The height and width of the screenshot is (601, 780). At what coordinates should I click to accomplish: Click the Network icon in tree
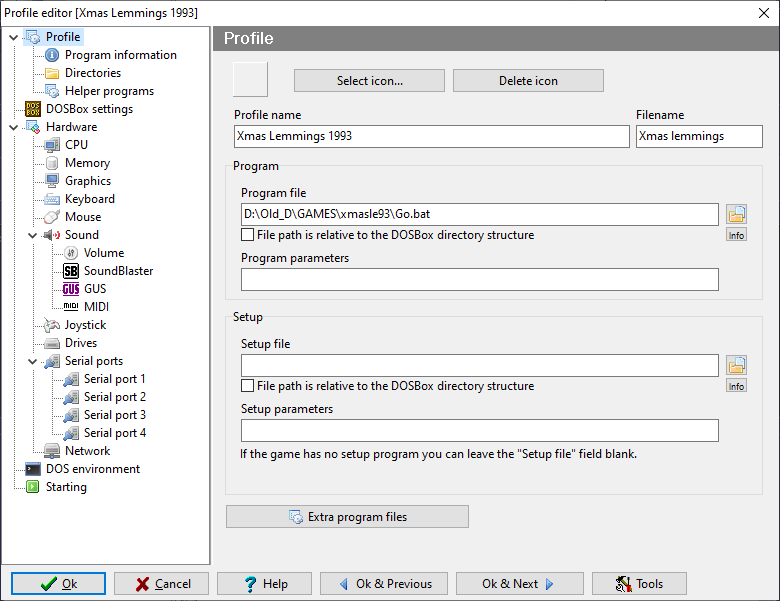click(52, 451)
